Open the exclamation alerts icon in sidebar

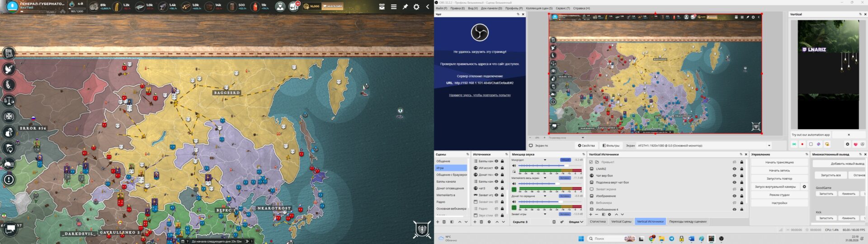pos(9,179)
